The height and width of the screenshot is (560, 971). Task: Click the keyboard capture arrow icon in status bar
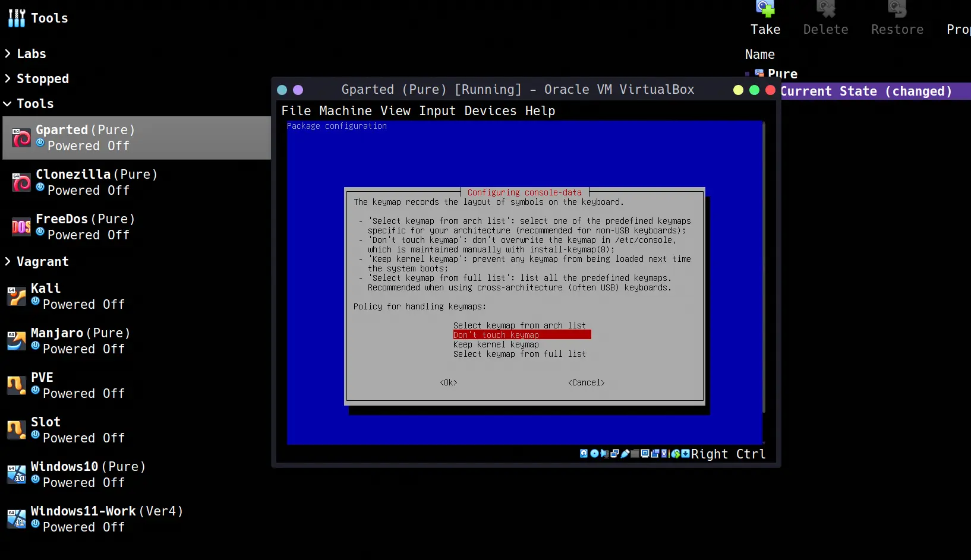coord(685,454)
